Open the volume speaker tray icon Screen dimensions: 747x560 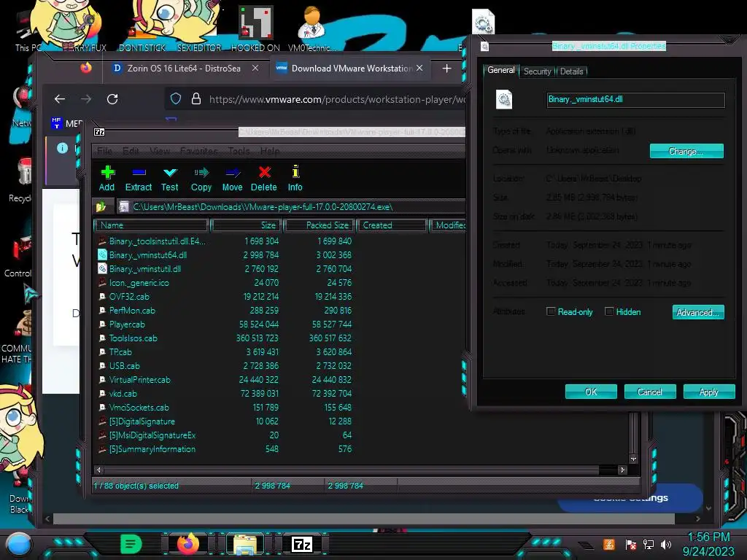[x=666, y=544]
